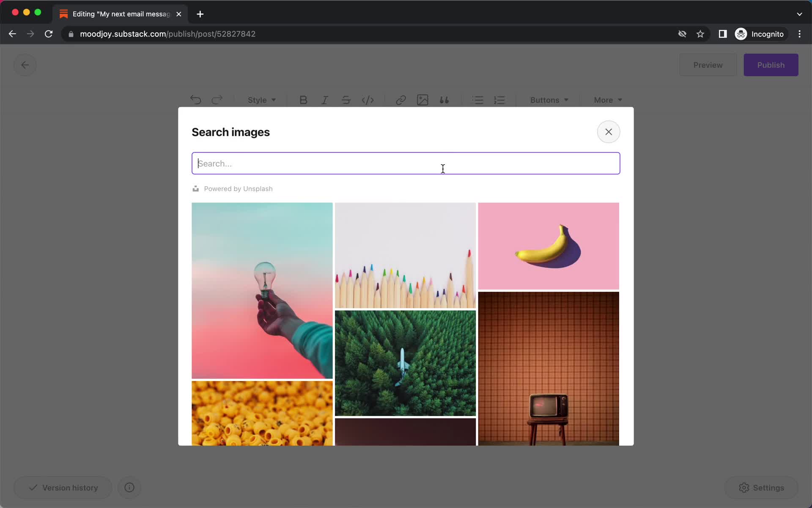812x508 pixels.
Task: Create a bulleted list
Action: click(x=477, y=100)
